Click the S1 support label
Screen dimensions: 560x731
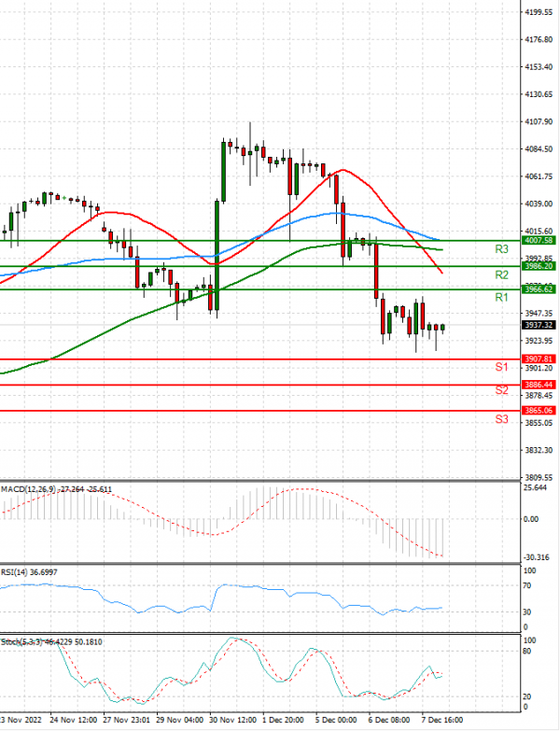coord(501,367)
